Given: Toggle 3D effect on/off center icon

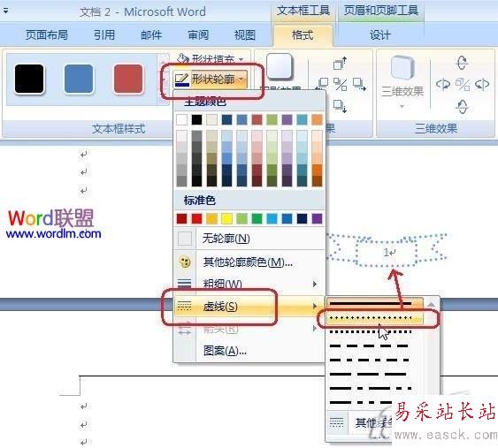Looking at the screenshot, I should coord(462,85).
